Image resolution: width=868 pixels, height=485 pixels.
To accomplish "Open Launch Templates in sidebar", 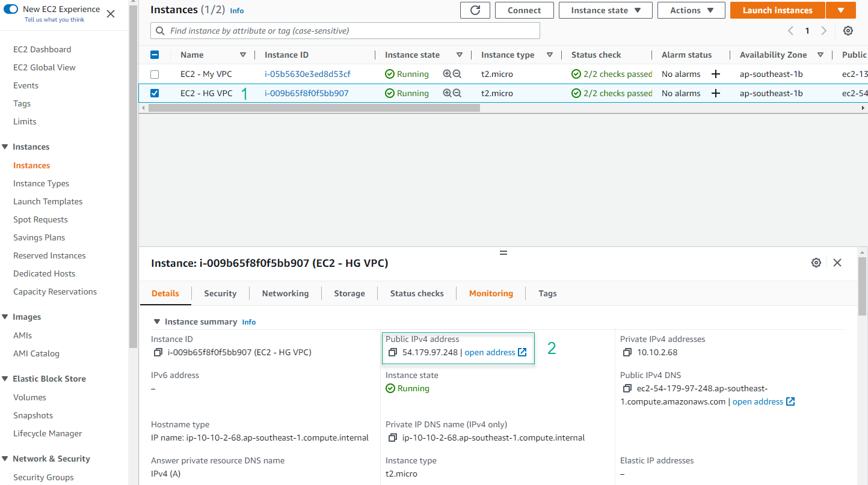I will click(48, 201).
